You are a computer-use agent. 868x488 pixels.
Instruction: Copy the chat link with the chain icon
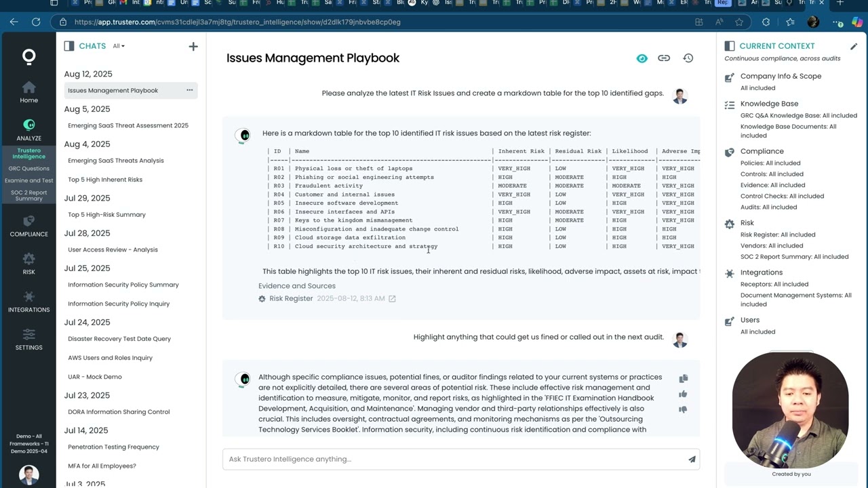click(664, 58)
